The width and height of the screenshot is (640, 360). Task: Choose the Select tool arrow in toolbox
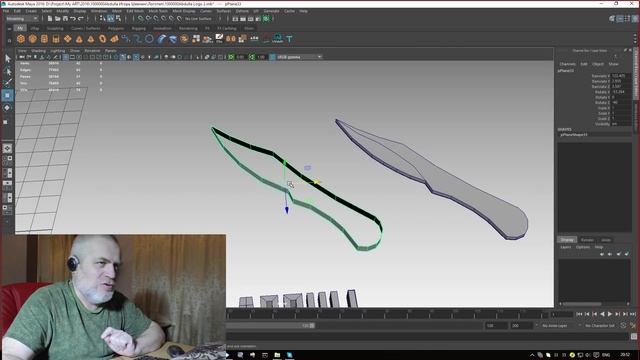point(7,59)
